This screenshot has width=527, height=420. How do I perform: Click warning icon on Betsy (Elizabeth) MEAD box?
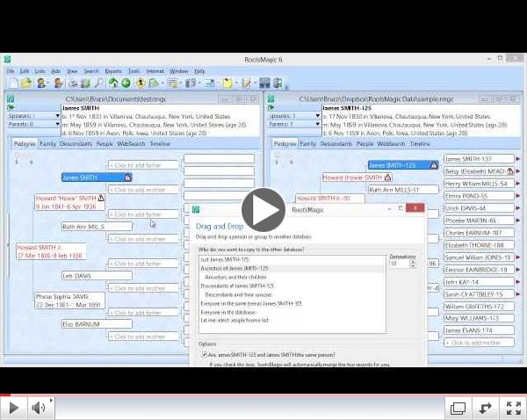(x=510, y=171)
